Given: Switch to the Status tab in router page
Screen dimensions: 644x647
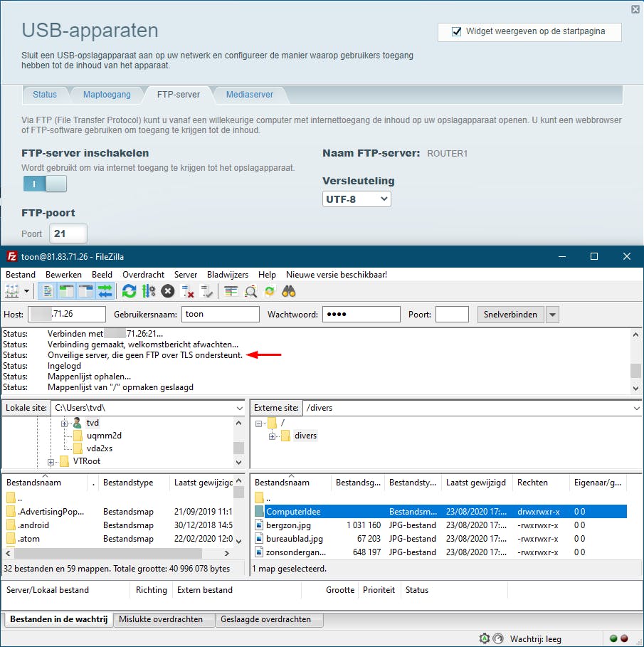Looking at the screenshot, I should click(45, 95).
